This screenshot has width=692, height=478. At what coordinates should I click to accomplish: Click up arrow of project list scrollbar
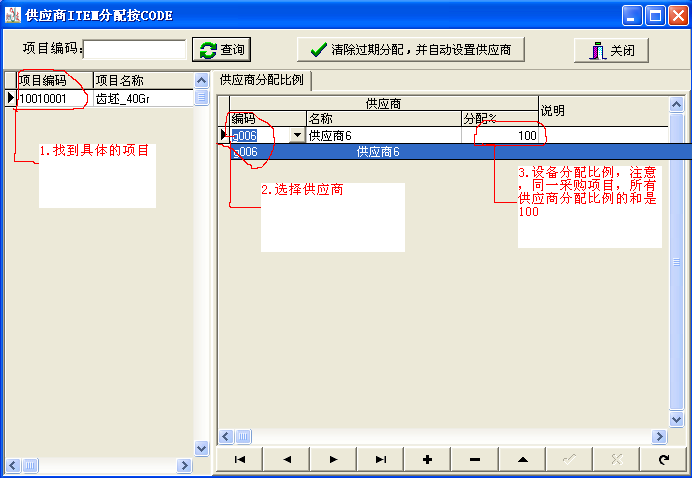pyautogui.click(x=201, y=80)
